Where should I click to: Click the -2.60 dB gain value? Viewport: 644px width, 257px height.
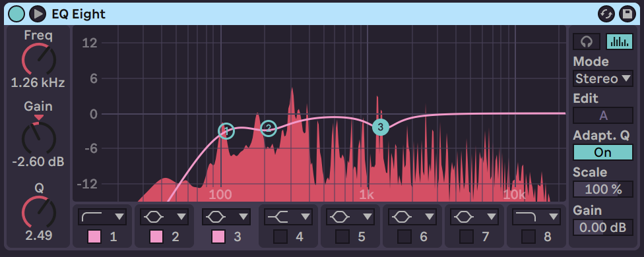coord(38,162)
